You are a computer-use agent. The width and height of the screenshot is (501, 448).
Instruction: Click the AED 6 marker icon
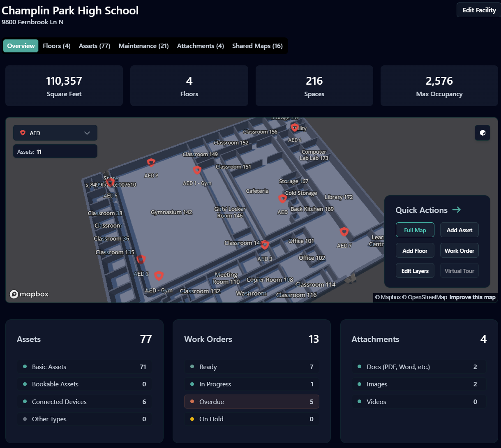[294, 127]
